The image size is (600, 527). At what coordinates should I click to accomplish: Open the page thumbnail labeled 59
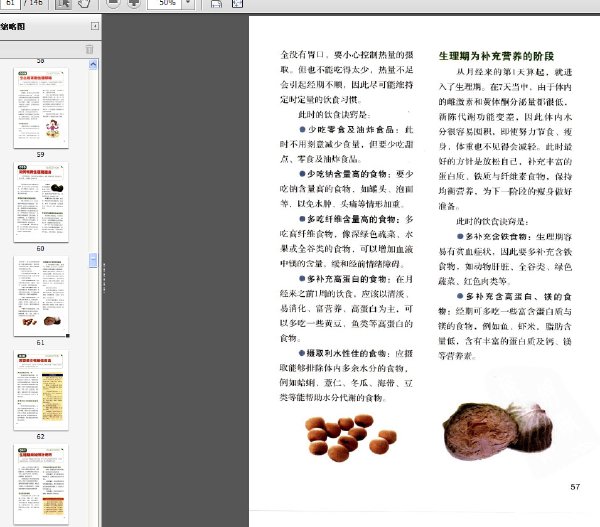[x=41, y=108]
